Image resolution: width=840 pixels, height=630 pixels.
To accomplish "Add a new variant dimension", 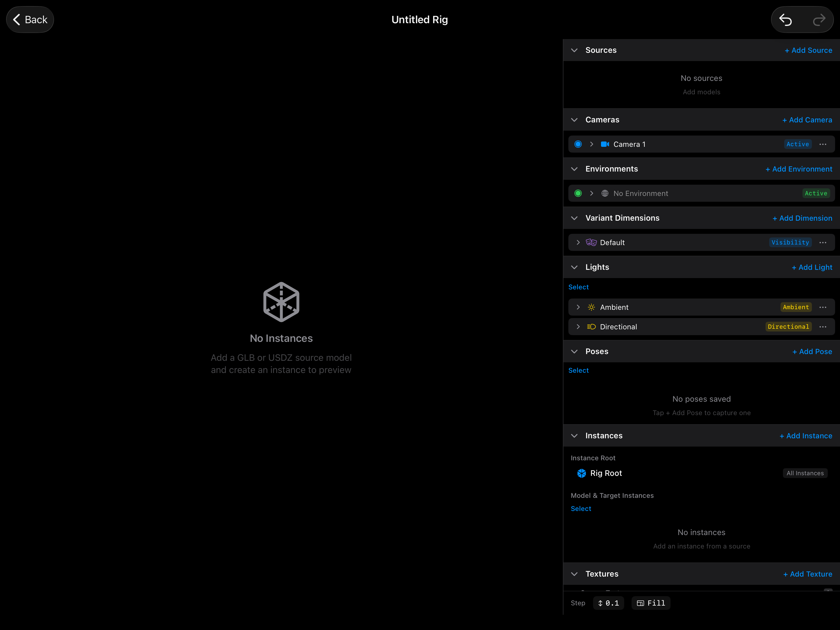I will click(802, 218).
